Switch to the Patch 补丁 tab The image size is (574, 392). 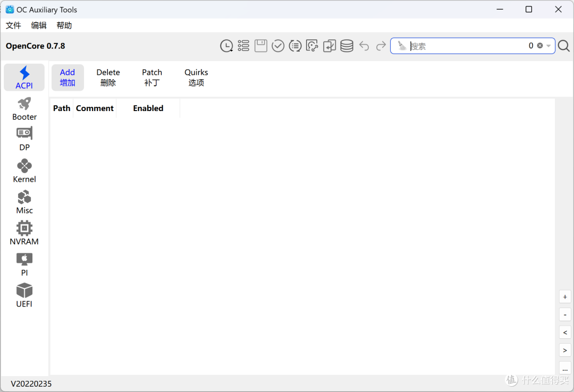click(x=152, y=78)
